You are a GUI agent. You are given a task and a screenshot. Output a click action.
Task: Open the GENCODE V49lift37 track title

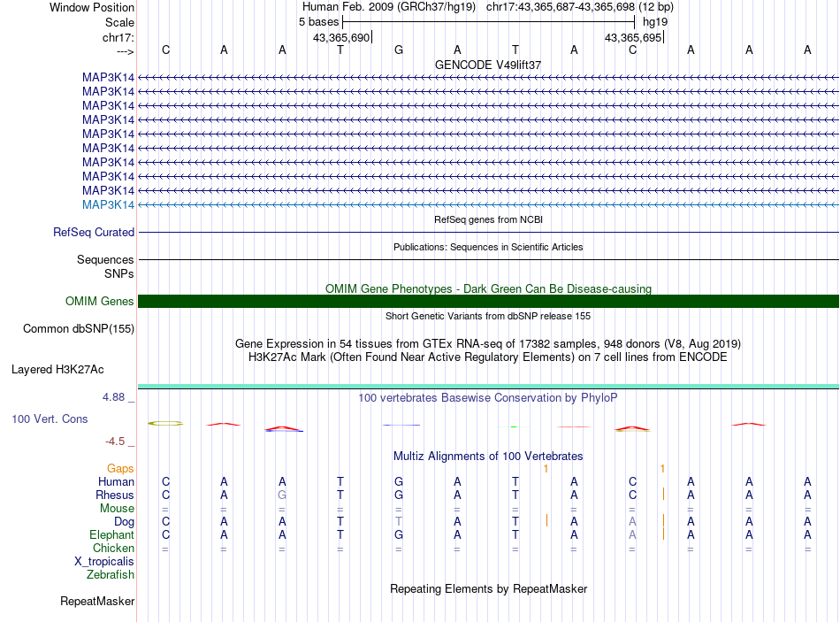tap(488, 65)
